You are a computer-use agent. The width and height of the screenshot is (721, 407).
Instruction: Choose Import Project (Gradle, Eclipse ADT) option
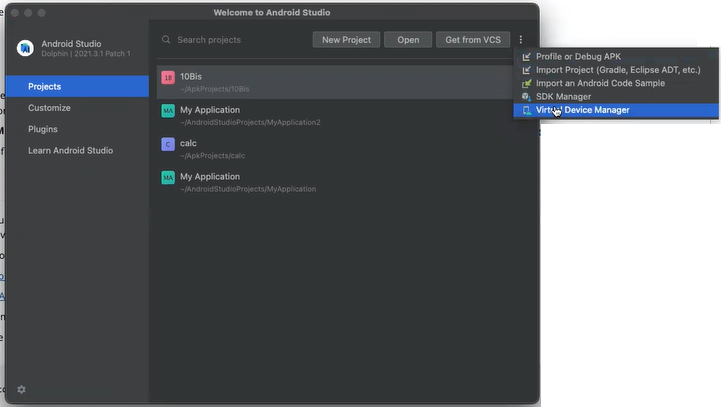[x=617, y=70]
